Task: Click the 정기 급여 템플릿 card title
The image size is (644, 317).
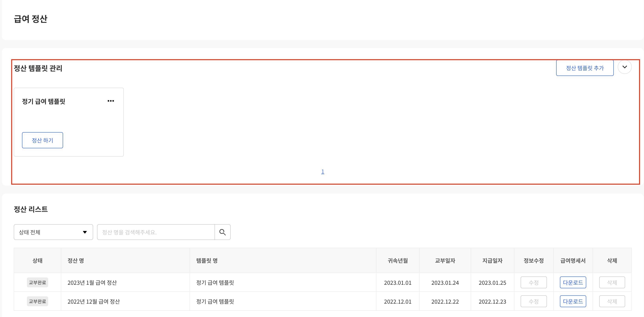Action: [x=44, y=101]
